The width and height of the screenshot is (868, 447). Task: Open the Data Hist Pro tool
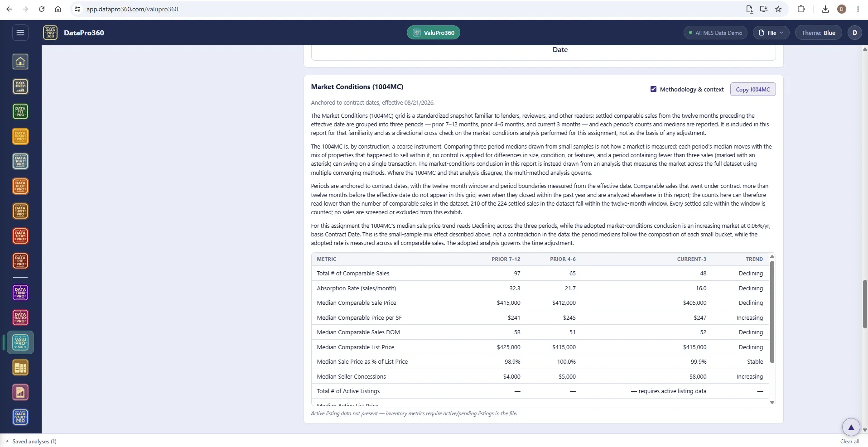click(x=20, y=211)
